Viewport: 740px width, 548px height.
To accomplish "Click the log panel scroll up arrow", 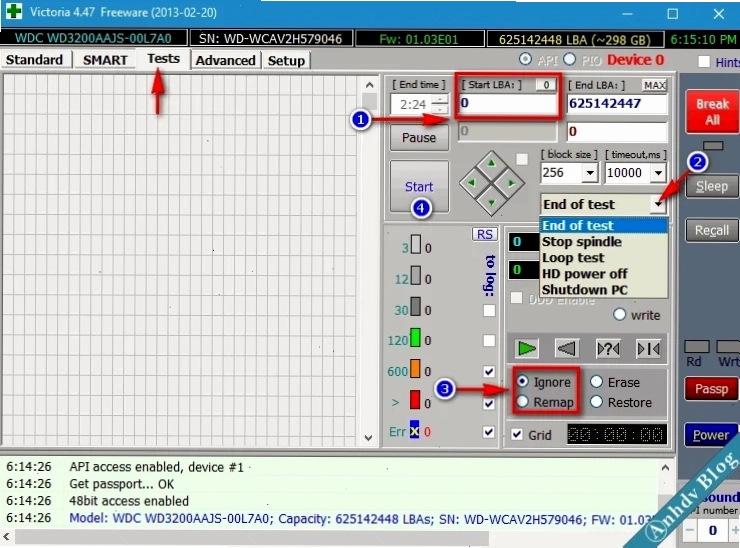I will (x=665, y=468).
